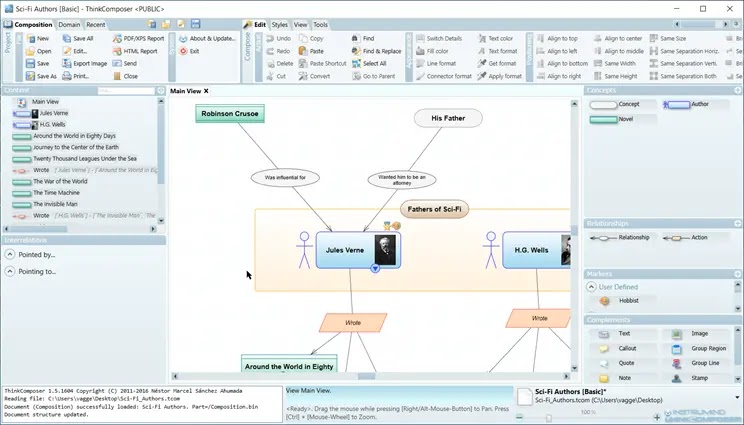The image size is (744, 425).
Task: Click Select All
Action: coord(370,64)
